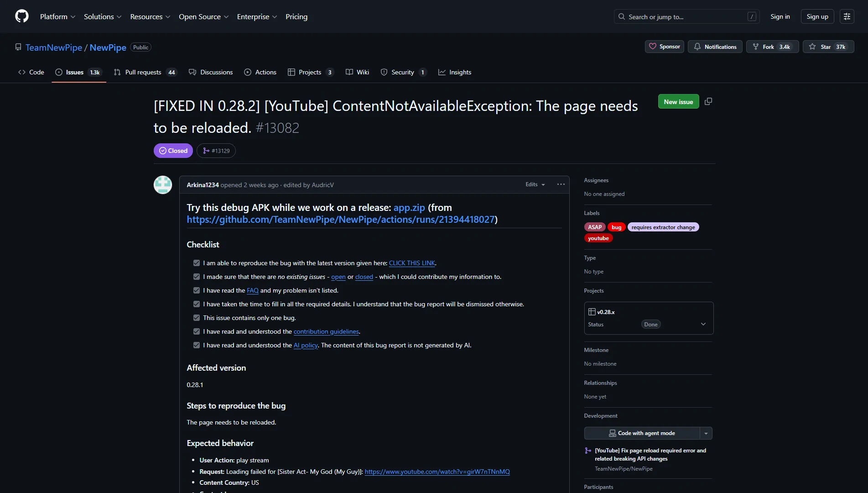Open the Discussions tab
This screenshot has width=868, height=493.
click(211, 72)
